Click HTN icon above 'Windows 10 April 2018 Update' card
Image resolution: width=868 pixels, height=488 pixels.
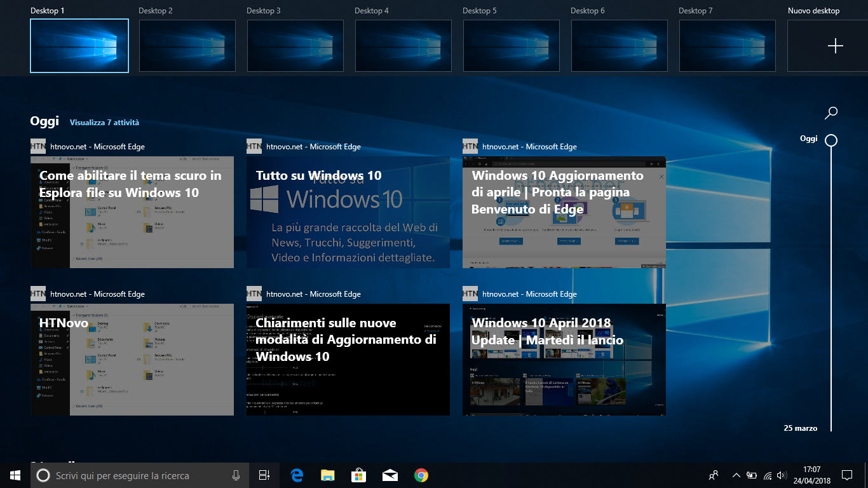(470, 294)
